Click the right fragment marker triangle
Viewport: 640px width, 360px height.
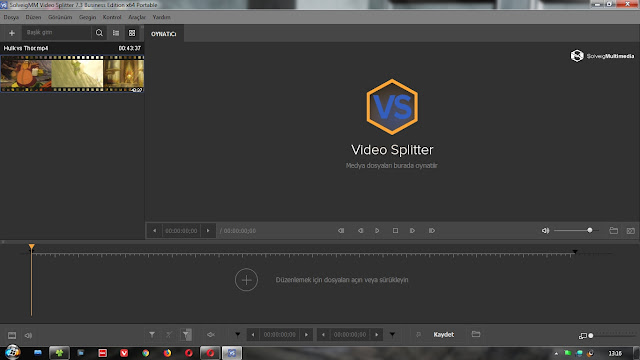392,335
